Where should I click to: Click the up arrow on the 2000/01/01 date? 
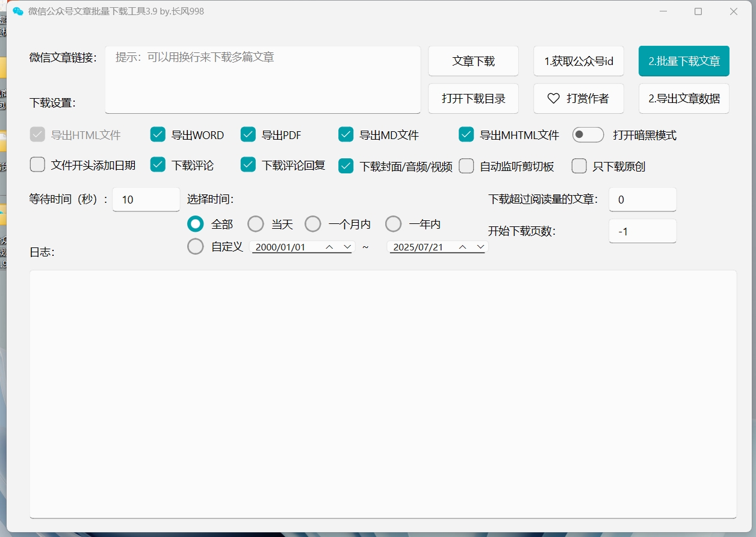point(329,247)
